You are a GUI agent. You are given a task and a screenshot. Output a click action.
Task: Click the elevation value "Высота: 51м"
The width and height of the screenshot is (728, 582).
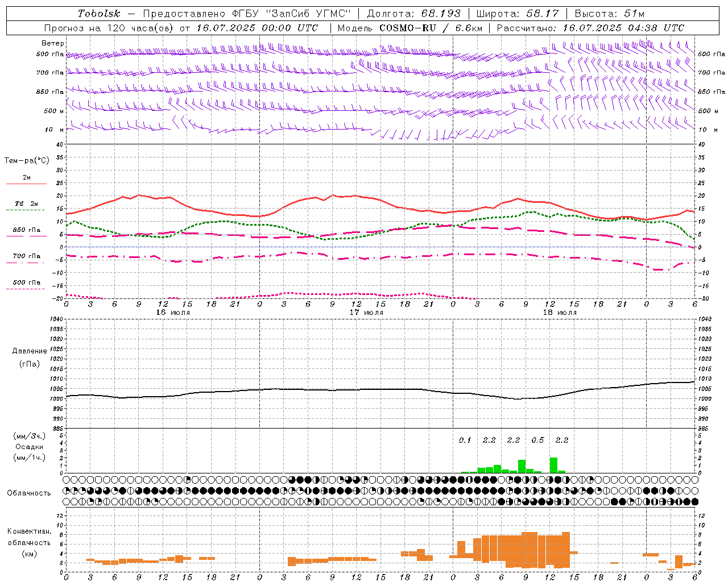click(609, 14)
